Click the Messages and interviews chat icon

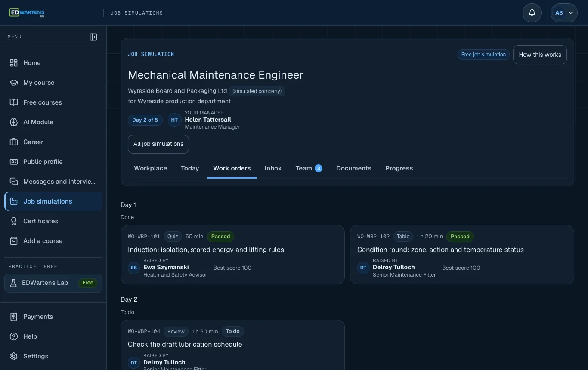point(14,182)
